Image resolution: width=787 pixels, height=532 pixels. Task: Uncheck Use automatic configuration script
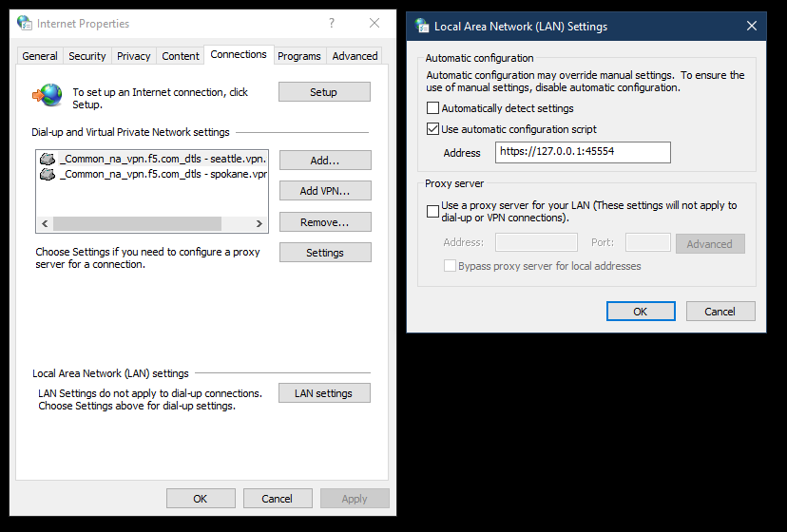pos(432,129)
